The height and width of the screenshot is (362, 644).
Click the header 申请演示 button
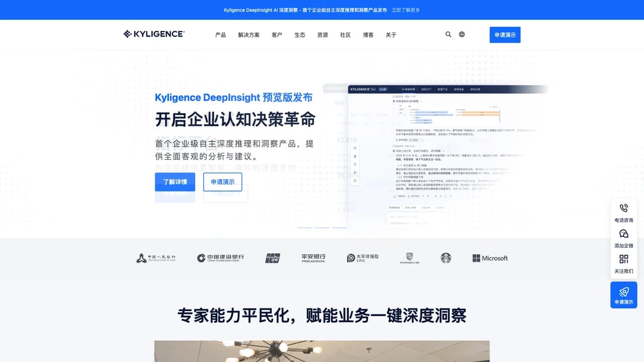(x=505, y=35)
